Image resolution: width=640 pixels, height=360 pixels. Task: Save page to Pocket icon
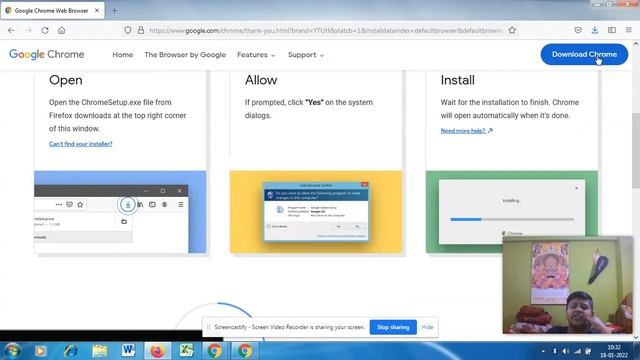(x=578, y=30)
